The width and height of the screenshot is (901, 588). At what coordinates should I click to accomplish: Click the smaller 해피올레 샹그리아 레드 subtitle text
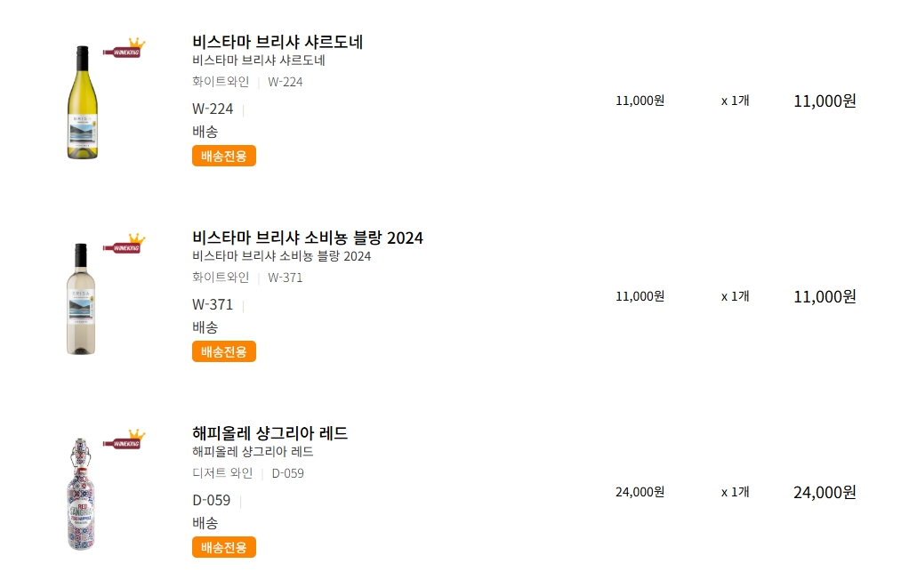(253, 452)
